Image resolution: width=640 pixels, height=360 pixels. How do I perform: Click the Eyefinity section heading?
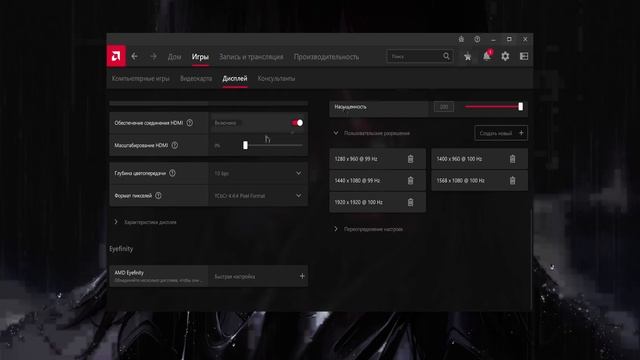click(x=121, y=249)
